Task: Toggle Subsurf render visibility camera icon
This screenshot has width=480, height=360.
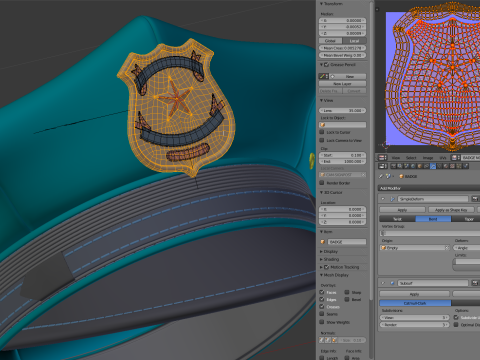Action: coord(475,283)
